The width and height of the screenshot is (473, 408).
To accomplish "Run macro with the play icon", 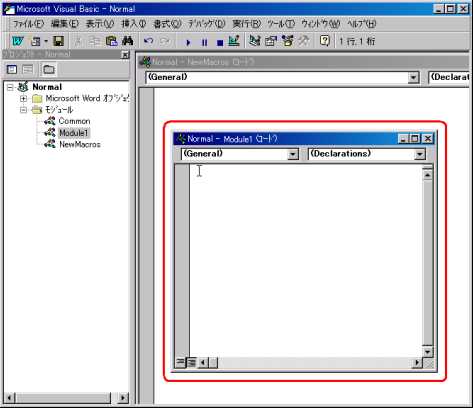I will 188,42.
